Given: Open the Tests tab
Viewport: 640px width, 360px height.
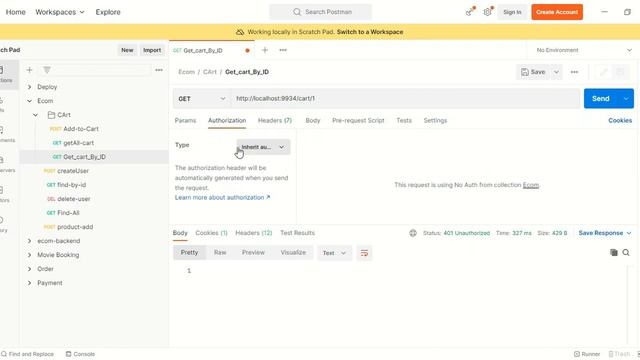Looking at the screenshot, I should pyautogui.click(x=404, y=120).
